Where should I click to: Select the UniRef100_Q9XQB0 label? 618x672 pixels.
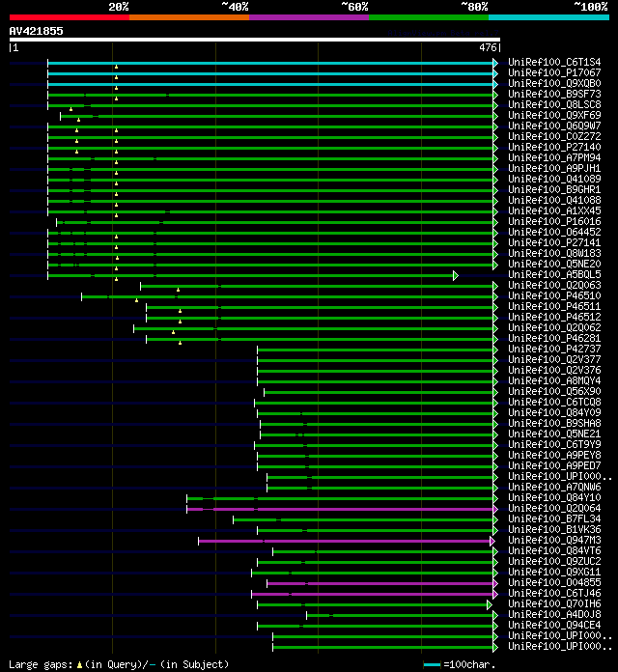554,84
